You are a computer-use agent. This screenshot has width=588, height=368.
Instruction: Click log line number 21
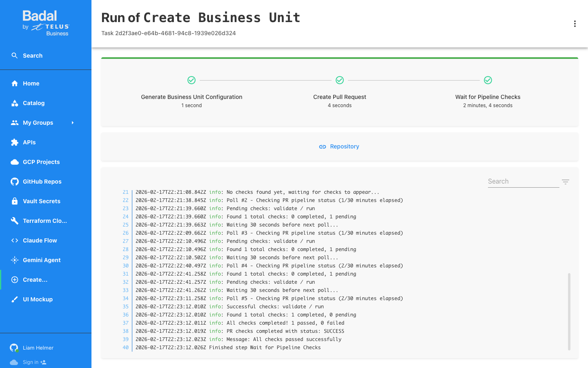tap(125, 192)
